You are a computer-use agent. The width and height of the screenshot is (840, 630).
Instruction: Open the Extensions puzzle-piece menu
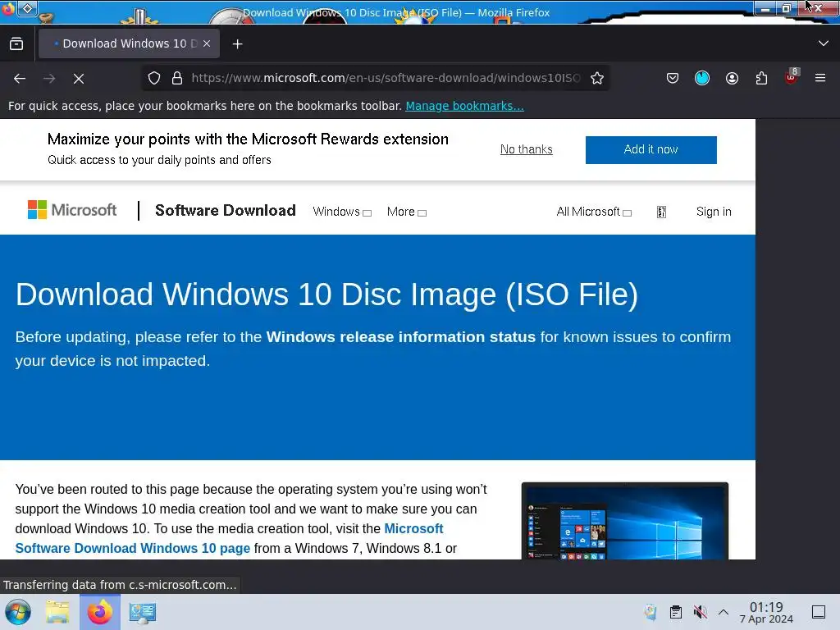click(761, 78)
